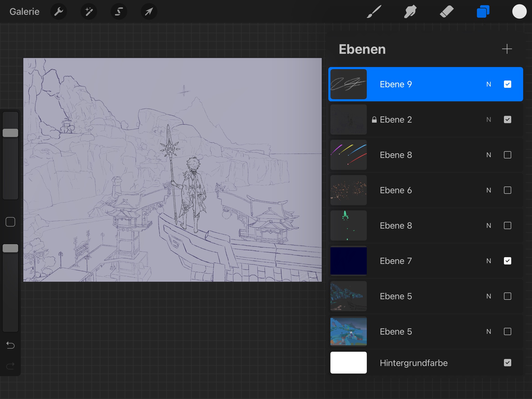
Task: Toggle Hintergrundfarbe visibility
Action: (x=508, y=363)
